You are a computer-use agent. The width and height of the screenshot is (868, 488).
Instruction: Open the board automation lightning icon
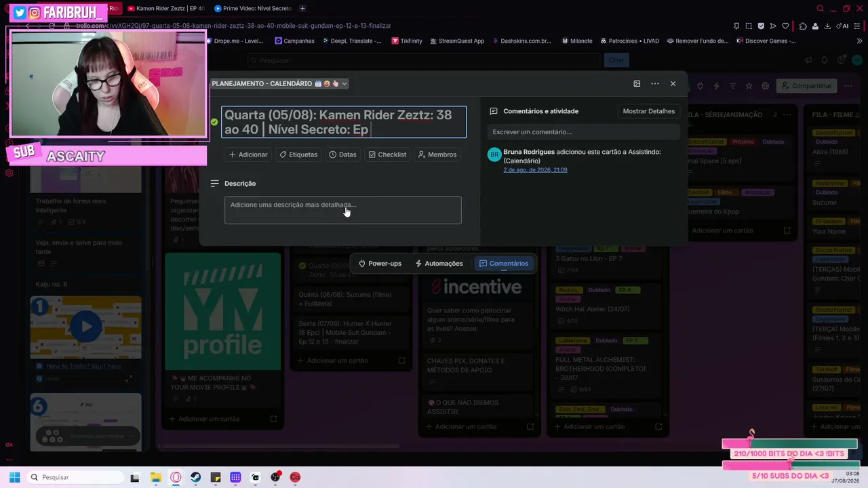[x=716, y=86]
